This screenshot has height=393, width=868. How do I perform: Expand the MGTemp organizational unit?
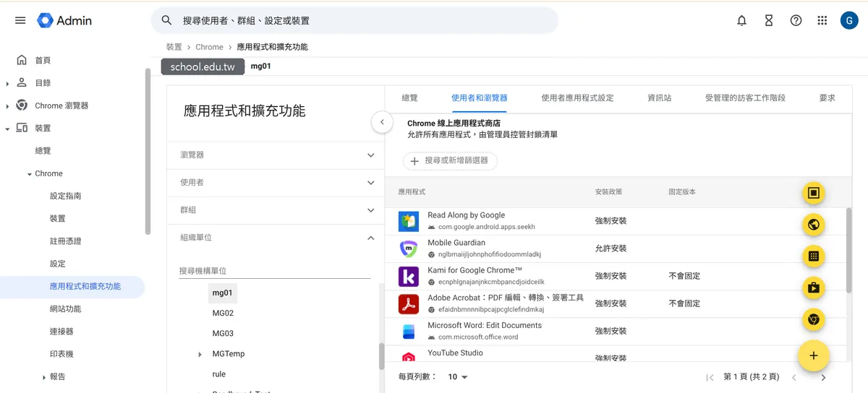pyautogui.click(x=200, y=354)
